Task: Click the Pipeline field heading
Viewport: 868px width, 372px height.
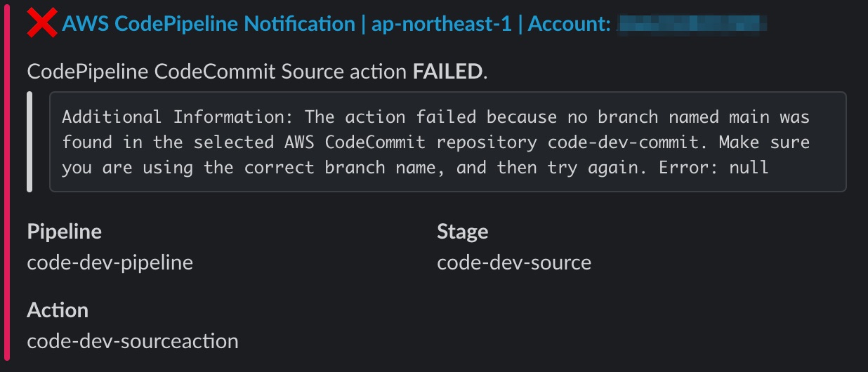Action: click(65, 232)
